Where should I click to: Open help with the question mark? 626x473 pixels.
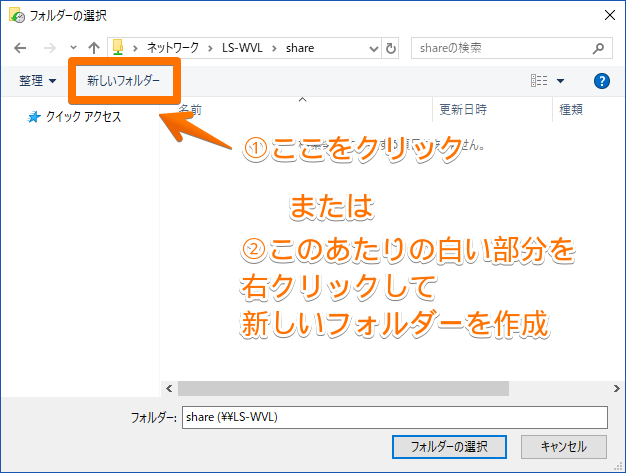tap(602, 81)
